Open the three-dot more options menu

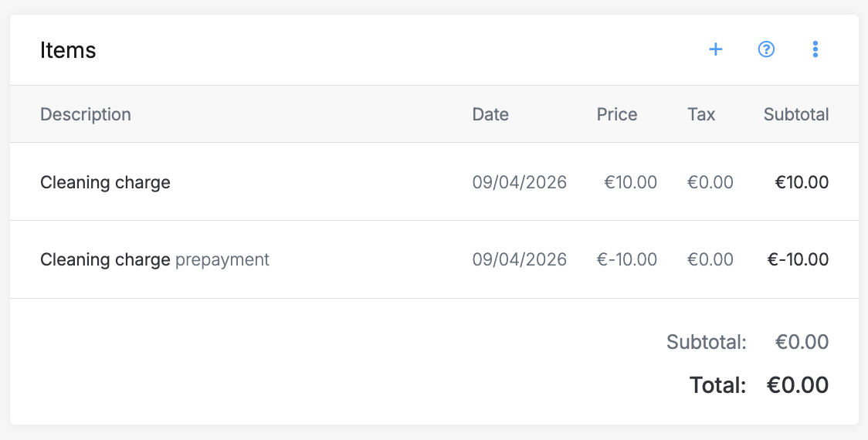click(x=815, y=50)
